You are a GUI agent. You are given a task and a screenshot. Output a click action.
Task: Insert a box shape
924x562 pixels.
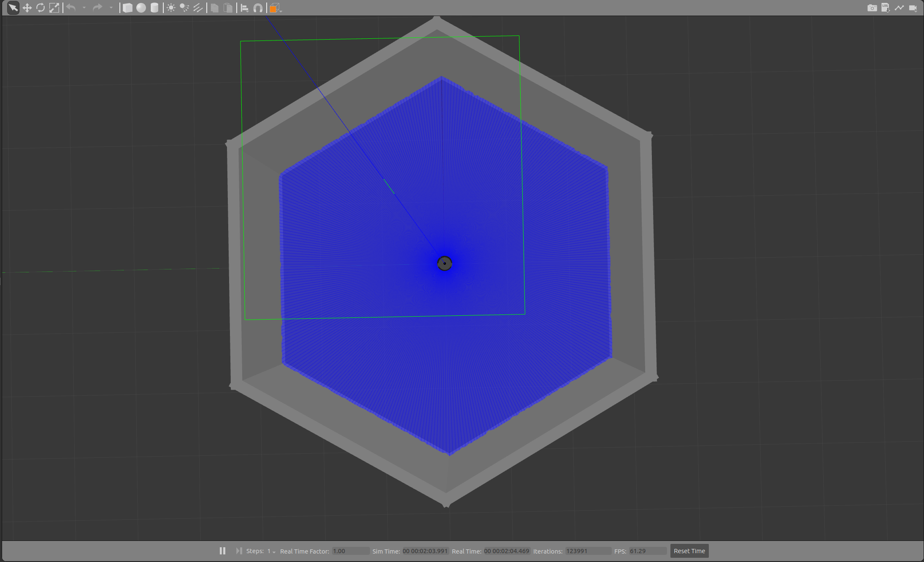pos(127,7)
